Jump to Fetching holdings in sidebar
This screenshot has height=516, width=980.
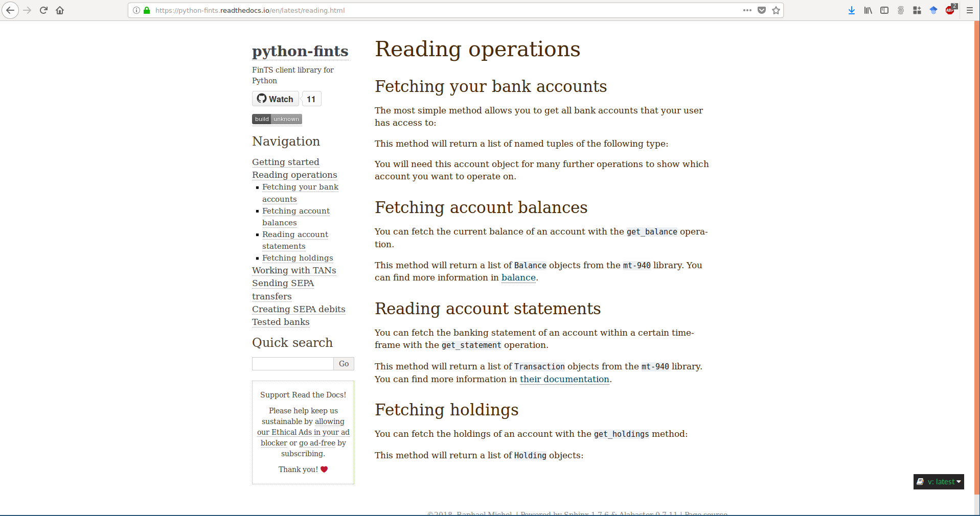coord(298,258)
